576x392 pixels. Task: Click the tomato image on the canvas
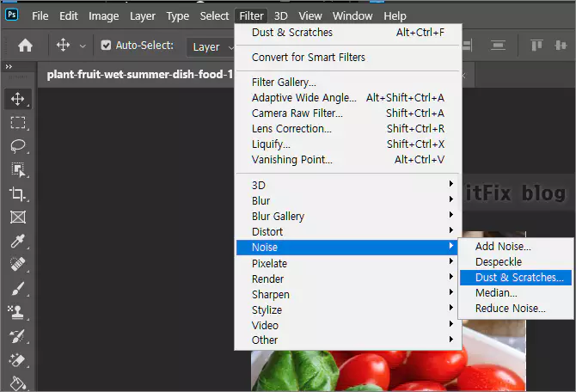coord(389,371)
